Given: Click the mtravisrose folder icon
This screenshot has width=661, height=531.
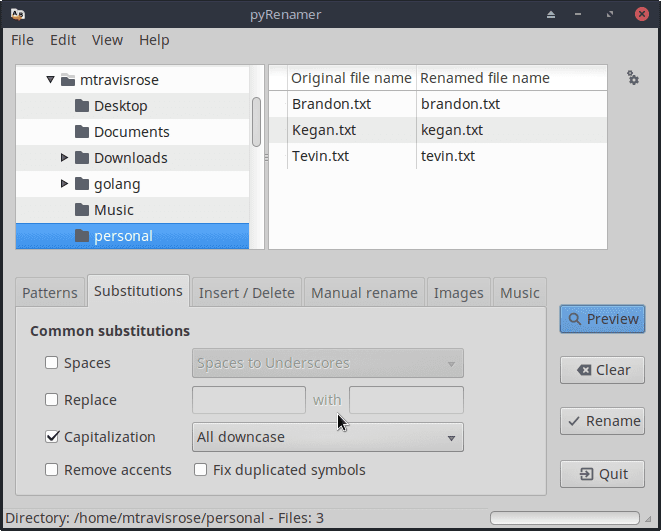Looking at the screenshot, I should (x=68, y=80).
